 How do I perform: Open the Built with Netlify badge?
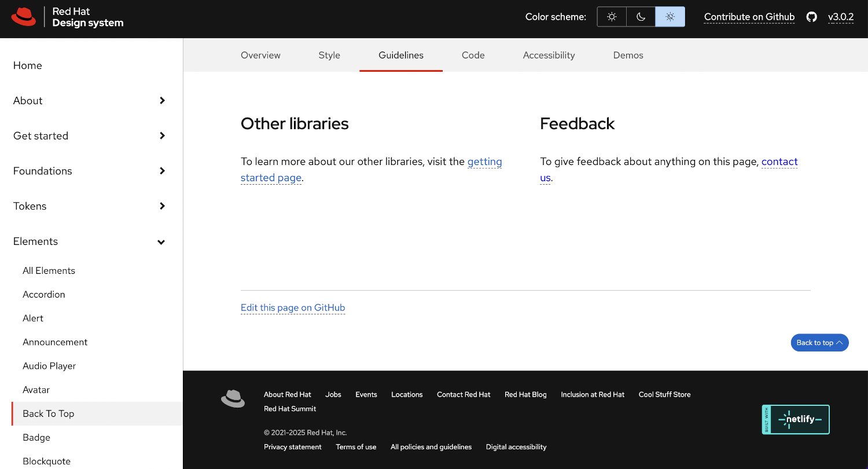tap(796, 419)
